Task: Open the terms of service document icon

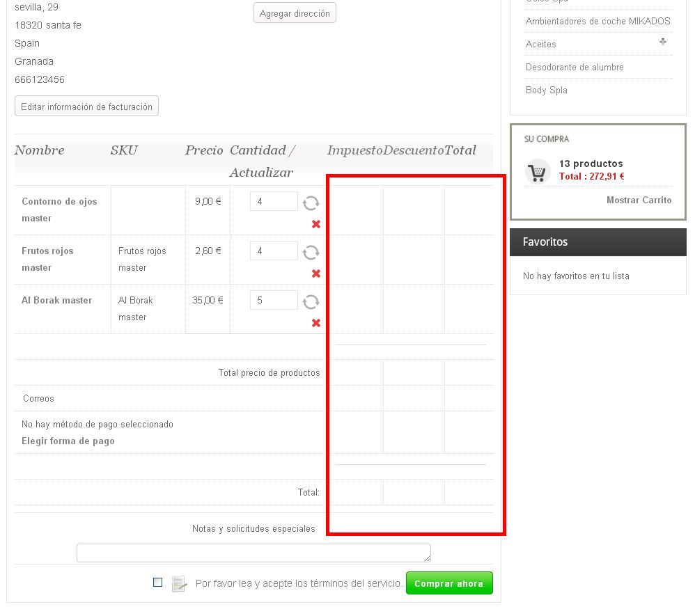Action: (x=179, y=583)
